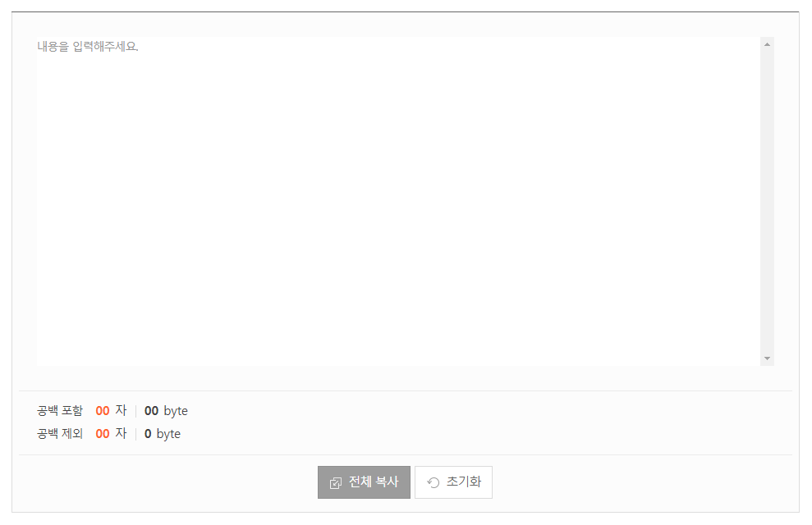The width and height of the screenshot is (812, 525).
Task: Click the orange 00 count beside 공백 포함
Action: (x=103, y=411)
